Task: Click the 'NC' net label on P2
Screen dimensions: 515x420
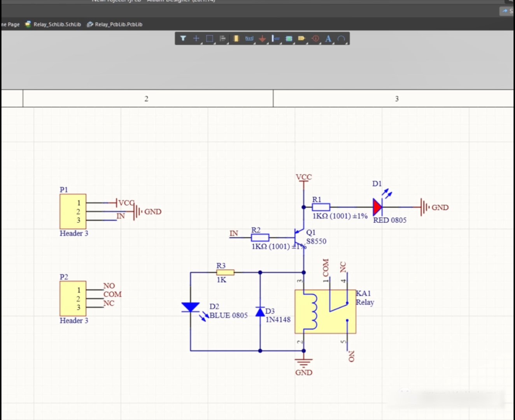Action: click(109, 303)
